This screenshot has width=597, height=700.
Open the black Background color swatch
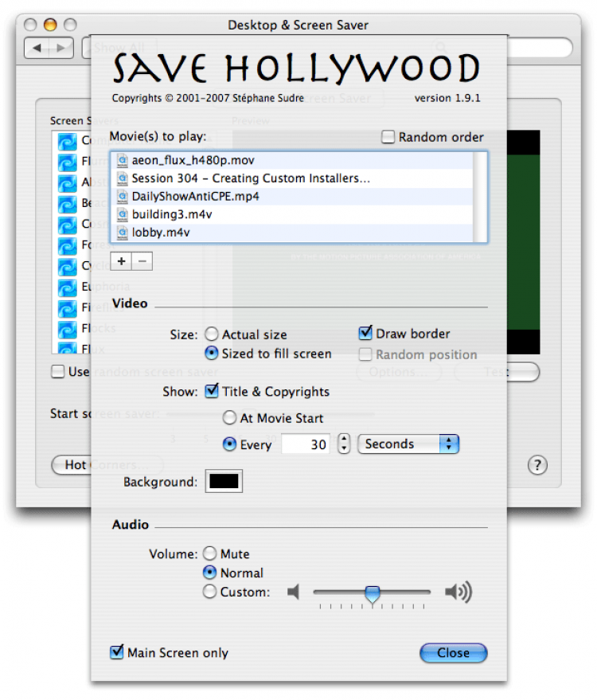(x=224, y=481)
